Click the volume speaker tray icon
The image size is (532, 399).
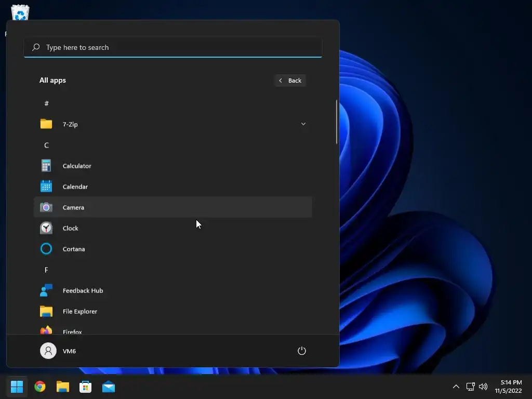coord(483,387)
